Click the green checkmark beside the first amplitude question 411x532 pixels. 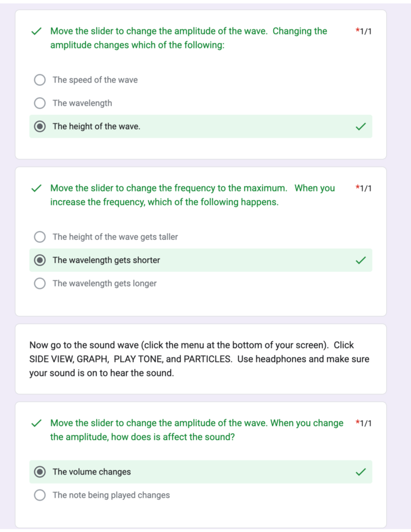[36, 31]
